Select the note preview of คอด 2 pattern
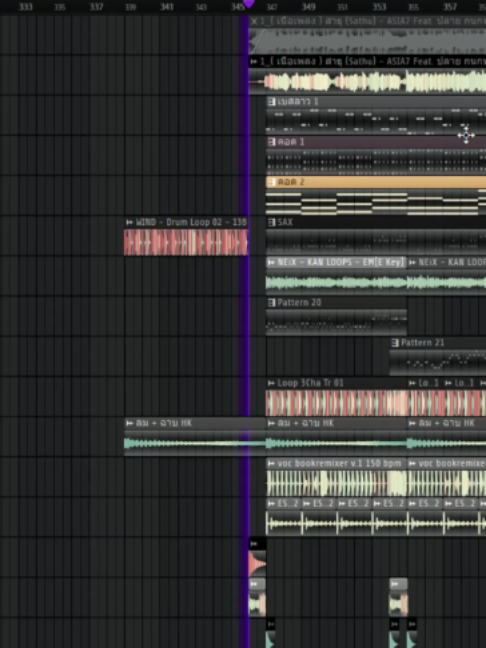Viewport: 486px width, 648px height. coord(376,202)
